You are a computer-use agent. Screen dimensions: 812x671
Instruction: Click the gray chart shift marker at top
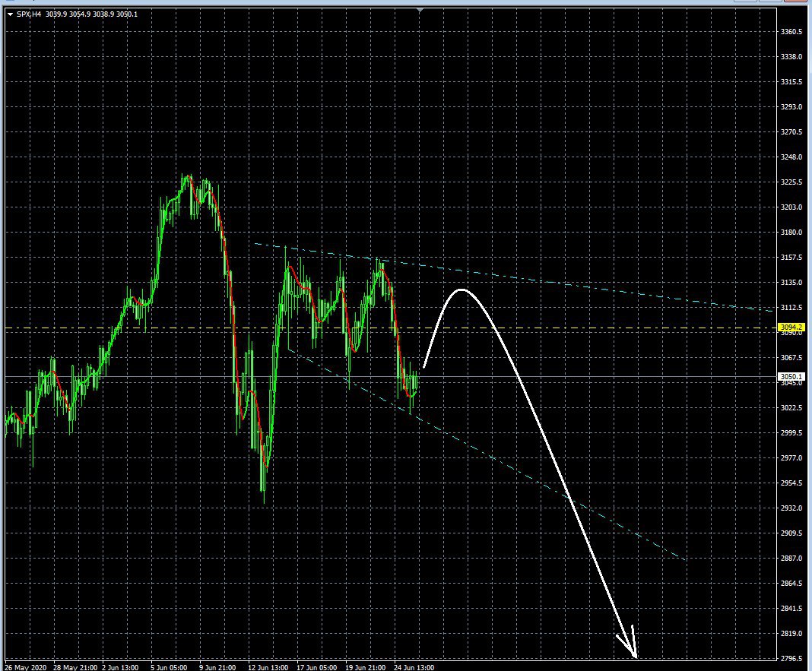(420, 10)
